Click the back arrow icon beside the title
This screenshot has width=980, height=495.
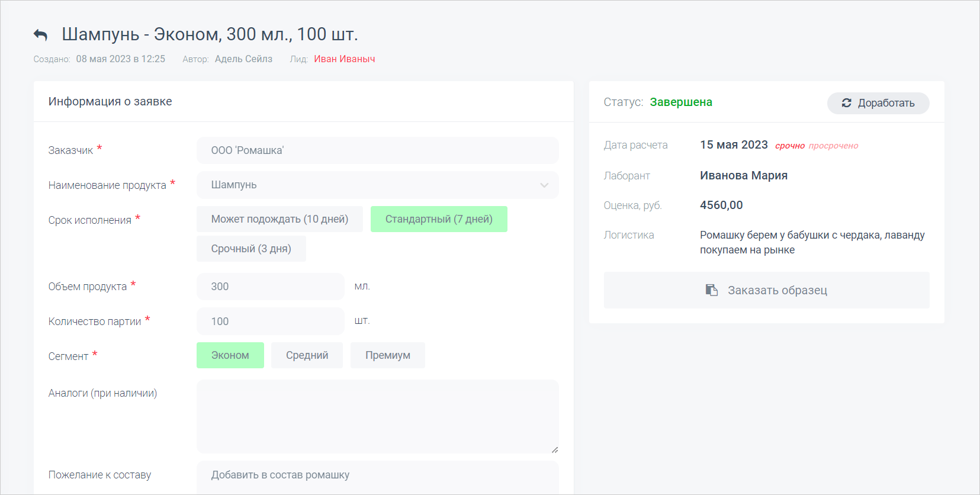coord(40,35)
